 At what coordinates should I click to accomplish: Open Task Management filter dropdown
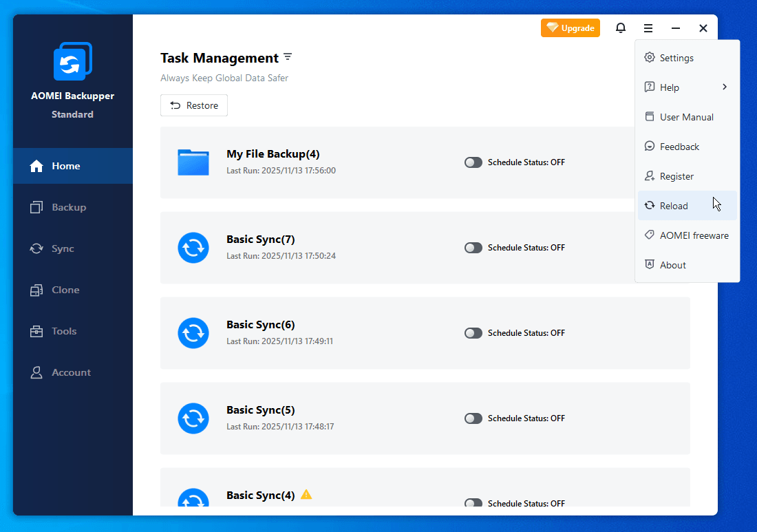[x=288, y=57]
